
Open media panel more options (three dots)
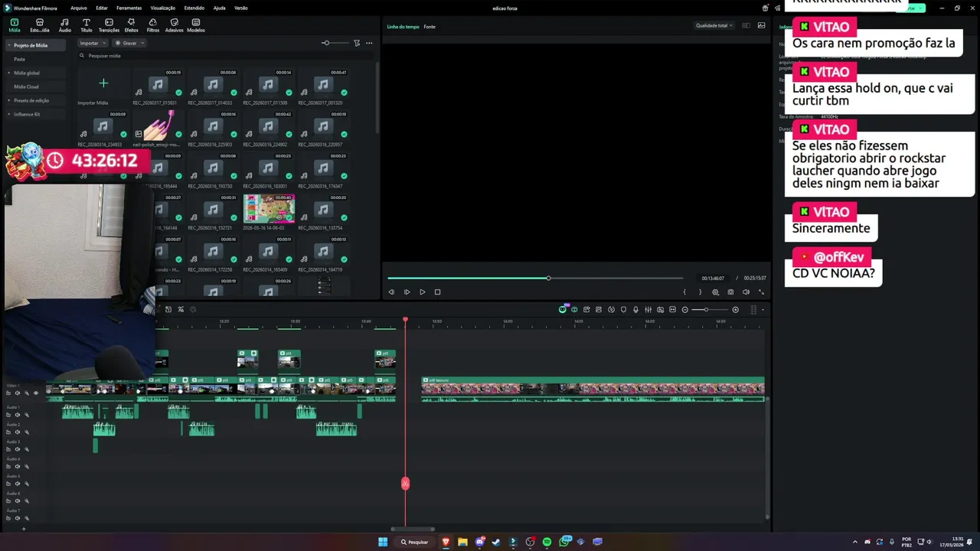369,43
